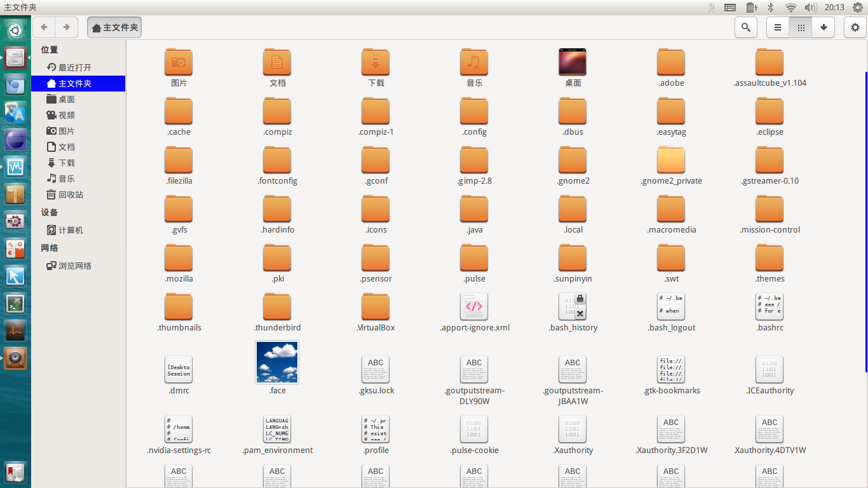The height and width of the screenshot is (488, 868).
Task: Click the search magnifier button
Action: 746,27
